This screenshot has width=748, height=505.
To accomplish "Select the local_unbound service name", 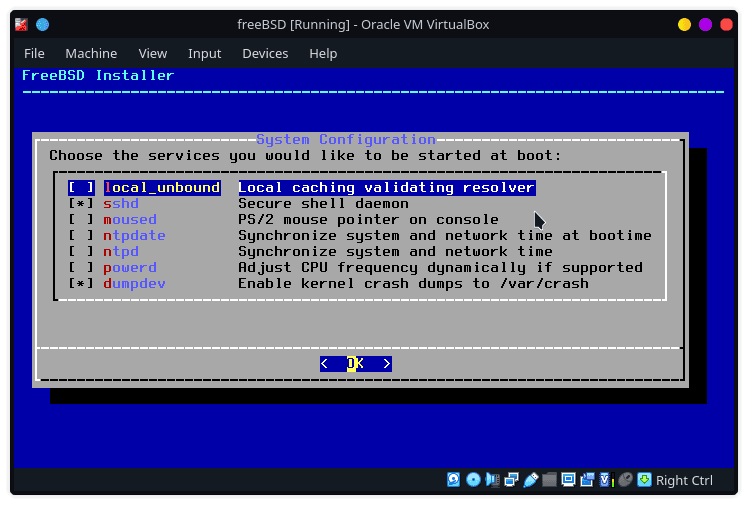I will [x=162, y=187].
